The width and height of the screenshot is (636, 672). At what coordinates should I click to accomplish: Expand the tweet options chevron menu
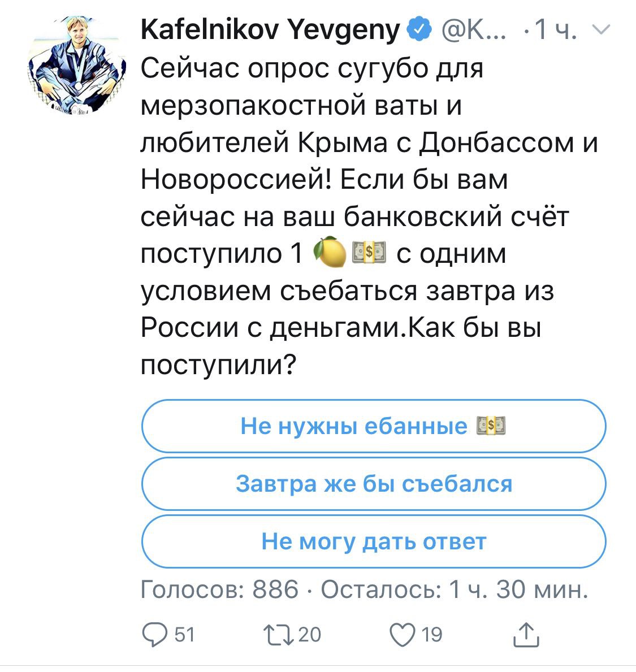[x=603, y=29]
